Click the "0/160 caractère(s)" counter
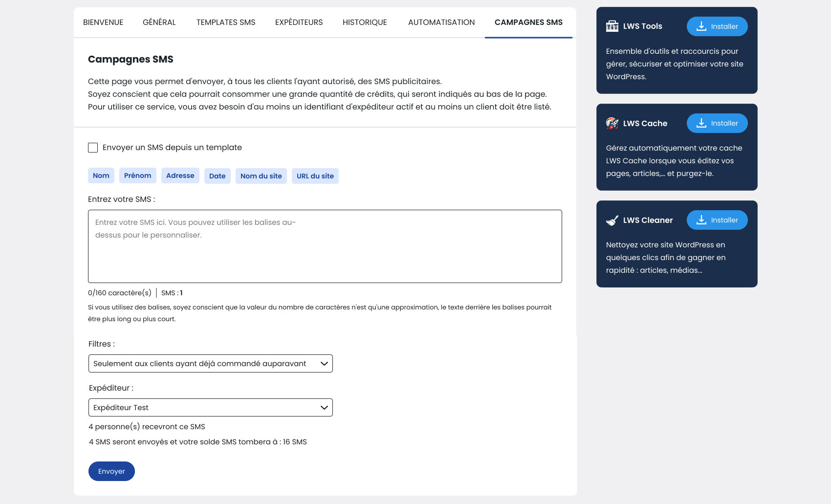Screen dimensions: 831x504 coord(120,293)
